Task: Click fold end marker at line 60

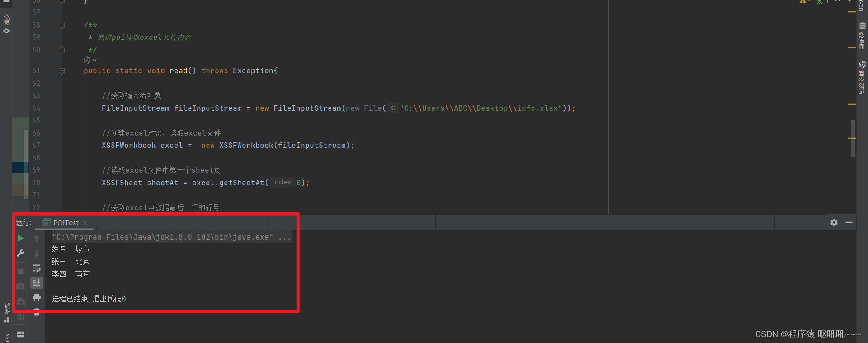Action: [62, 50]
